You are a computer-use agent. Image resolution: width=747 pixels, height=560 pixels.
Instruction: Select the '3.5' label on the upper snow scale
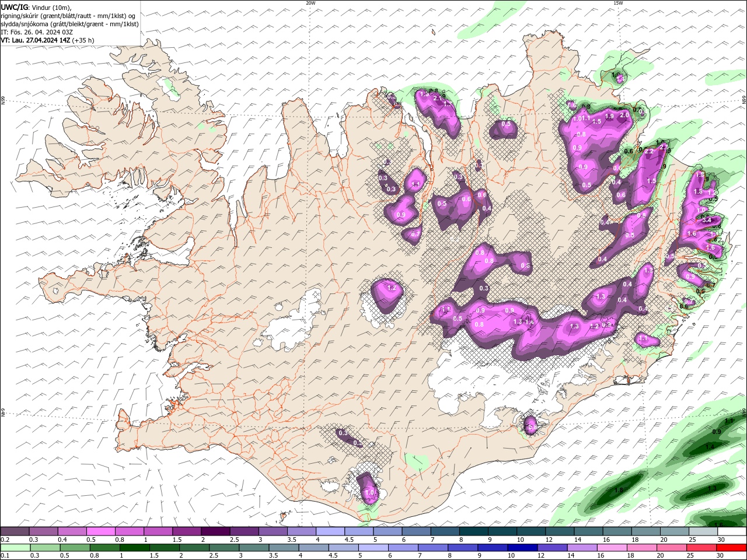291,540
